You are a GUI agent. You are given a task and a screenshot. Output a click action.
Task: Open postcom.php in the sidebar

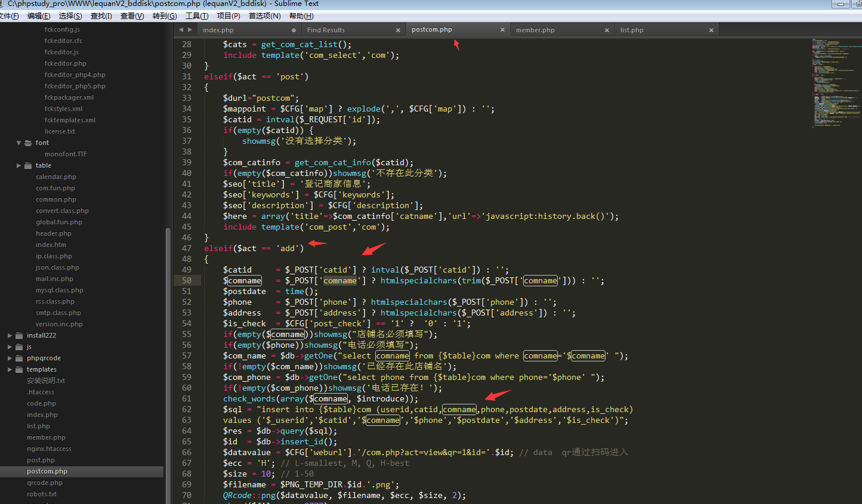point(47,472)
